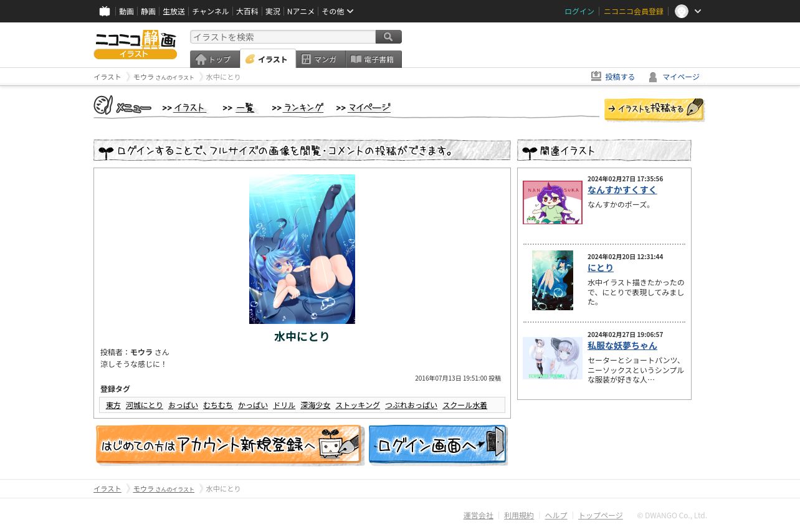This screenshot has height=532, width=800.
Task: Click the マイページ person icon
Action: point(653,77)
